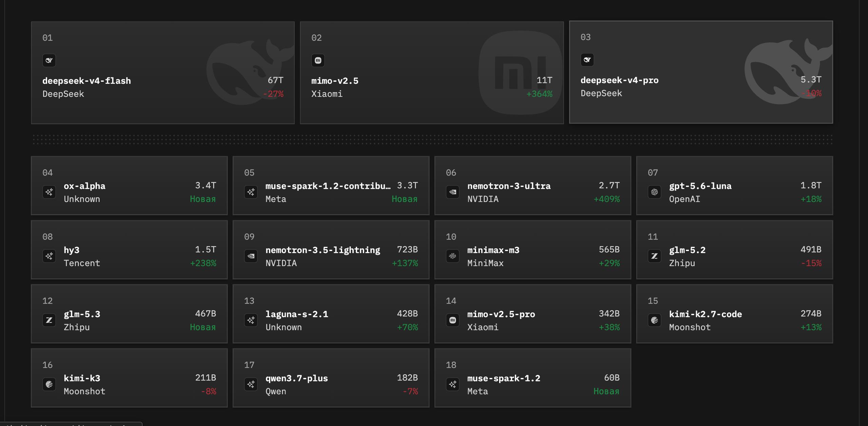Screen dimensions: 868x426
Task: Click the sparkle icon beside qwen3.7-plus
Action: pos(251,384)
